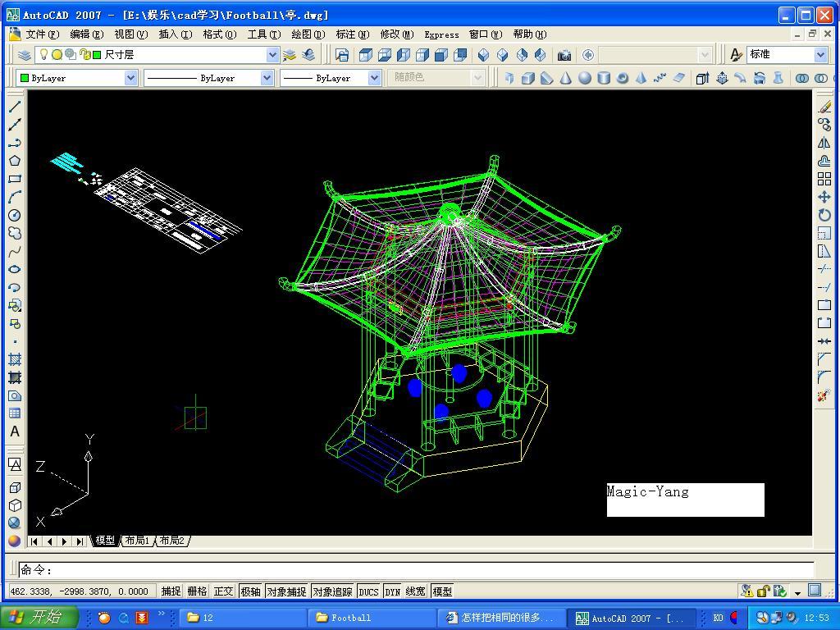Image resolution: width=840 pixels, height=630 pixels.
Task: Toggle 线宽 lineweight display
Action: (416, 591)
